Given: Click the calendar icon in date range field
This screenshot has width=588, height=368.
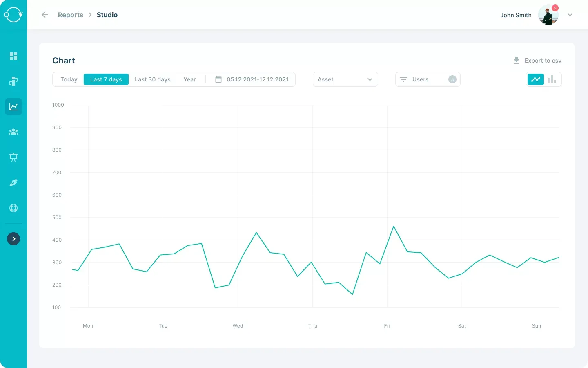Looking at the screenshot, I should [218, 79].
